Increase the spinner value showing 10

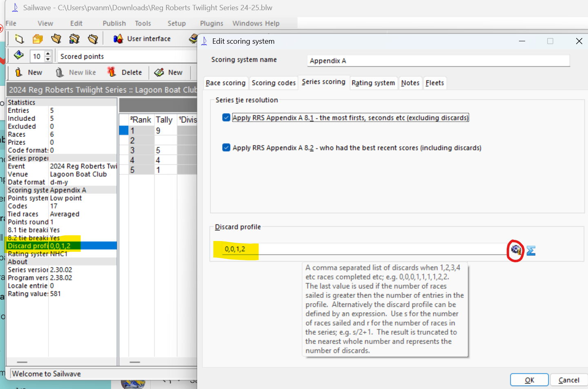pos(48,54)
